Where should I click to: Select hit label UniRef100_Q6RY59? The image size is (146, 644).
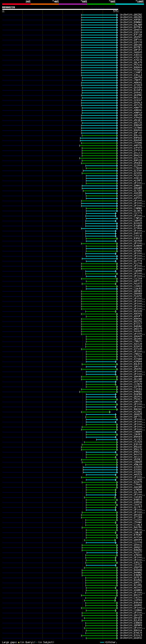[131, 115]
